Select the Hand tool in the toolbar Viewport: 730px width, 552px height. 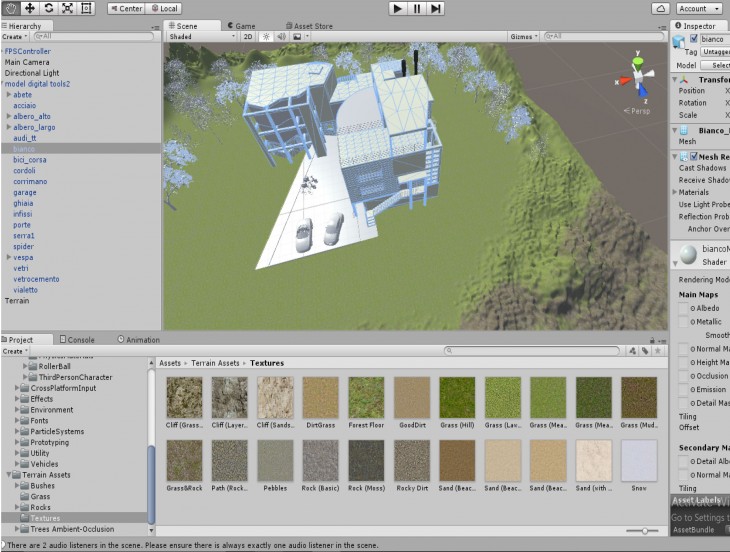(x=11, y=8)
